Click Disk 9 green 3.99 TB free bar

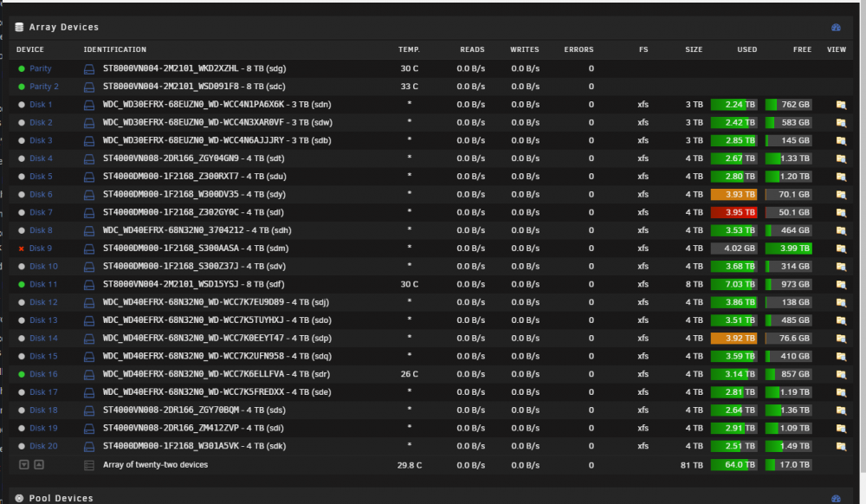click(x=788, y=249)
